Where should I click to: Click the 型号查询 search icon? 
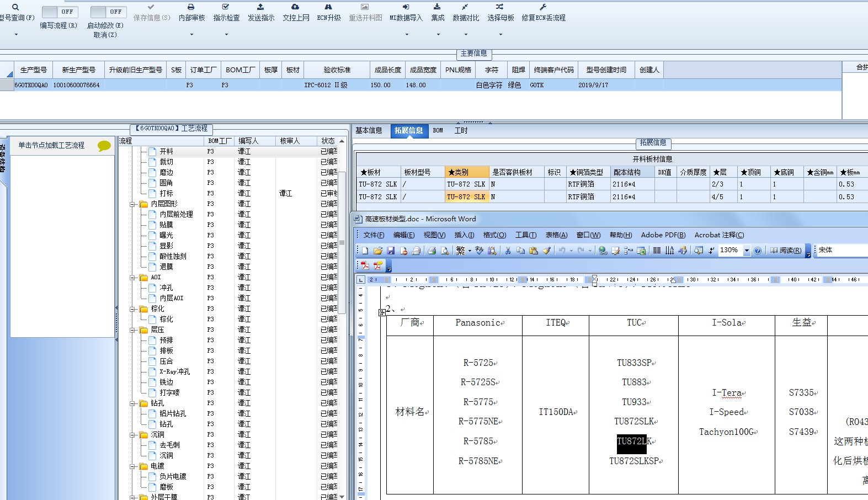(15, 7)
